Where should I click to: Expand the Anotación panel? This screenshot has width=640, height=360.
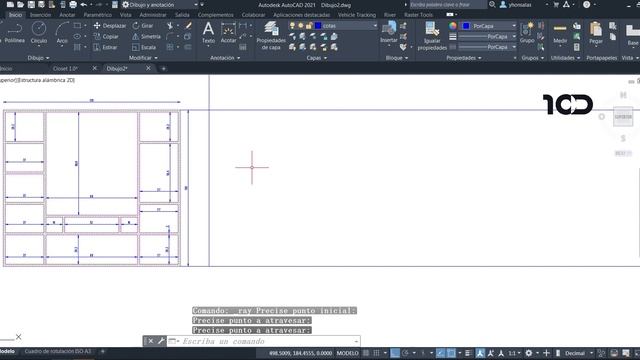[225, 58]
